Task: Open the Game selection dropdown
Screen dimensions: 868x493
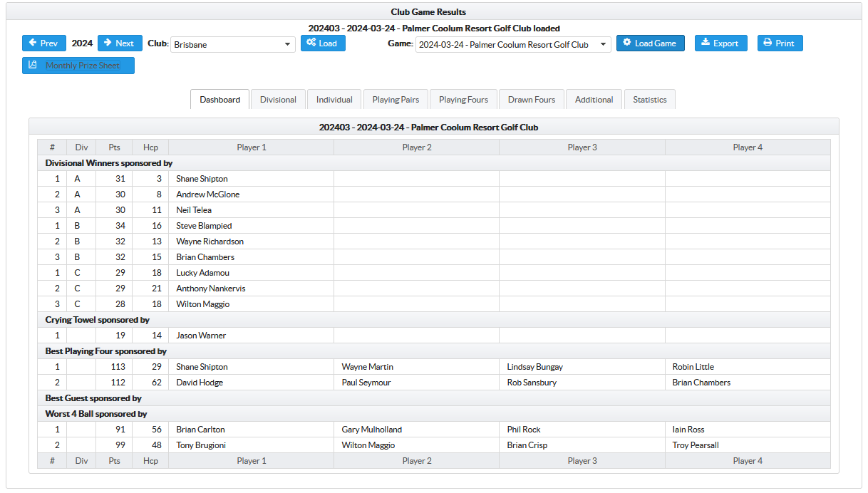Action: pyautogui.click(x=513, y=44)
